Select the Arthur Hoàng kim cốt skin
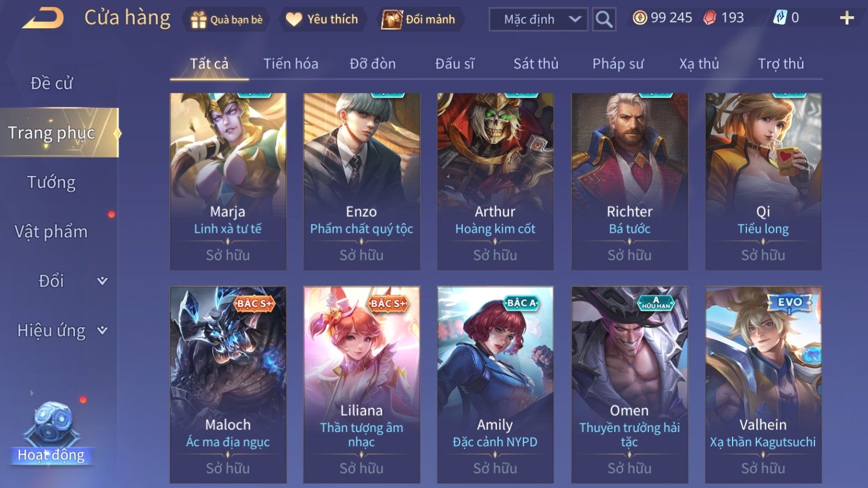The width and height of the screenshot is (868, 488). click(x=495, y=181)
